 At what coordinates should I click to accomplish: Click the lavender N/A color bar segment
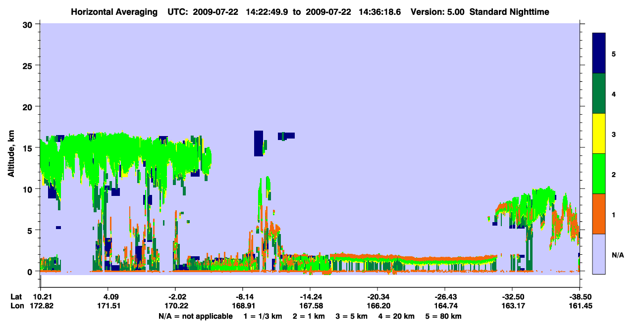click(599, 254)
